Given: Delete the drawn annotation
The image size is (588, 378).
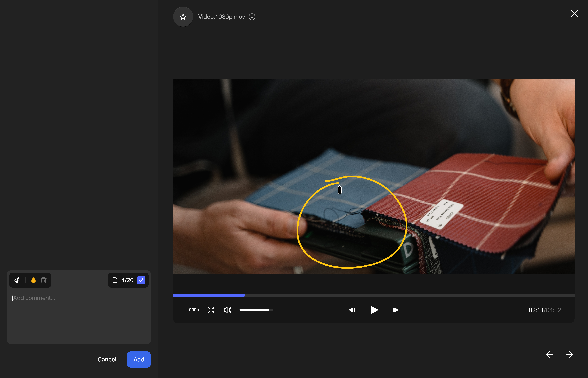Looking at the screenshot, I should coord(44,280).
